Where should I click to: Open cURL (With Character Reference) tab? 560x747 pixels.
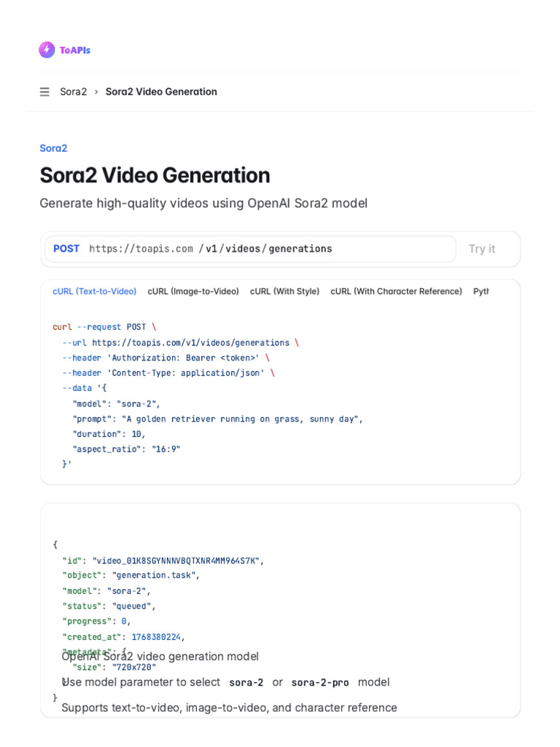point(396,291)
